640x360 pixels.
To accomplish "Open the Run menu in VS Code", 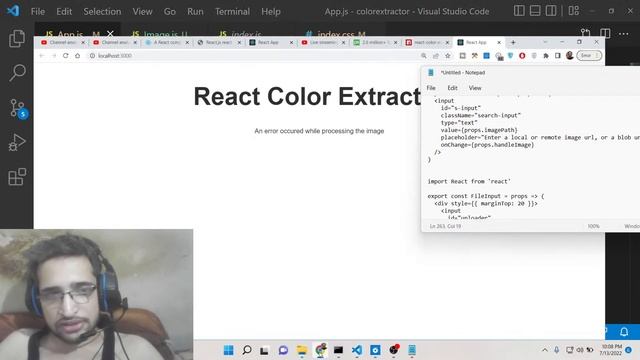I will (195, 11).
